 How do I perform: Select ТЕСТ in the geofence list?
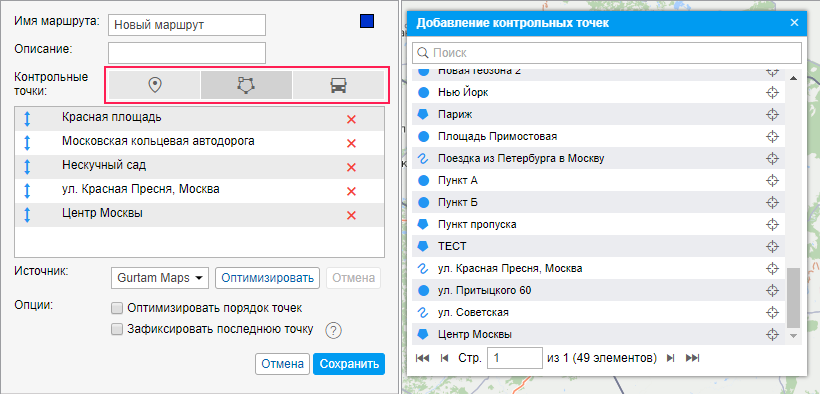599,246
